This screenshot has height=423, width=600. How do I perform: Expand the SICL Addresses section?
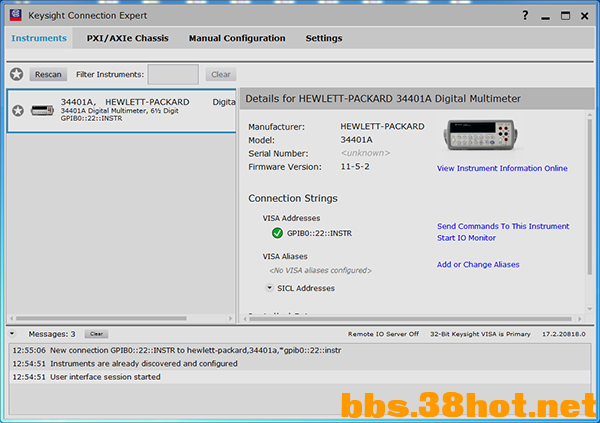pyautogui.click(x=269, y=287)
